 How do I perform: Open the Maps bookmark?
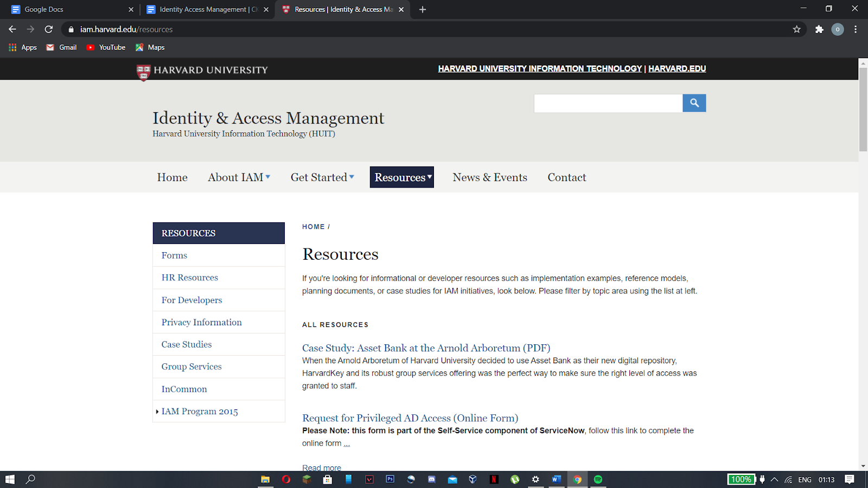[150, 47]
